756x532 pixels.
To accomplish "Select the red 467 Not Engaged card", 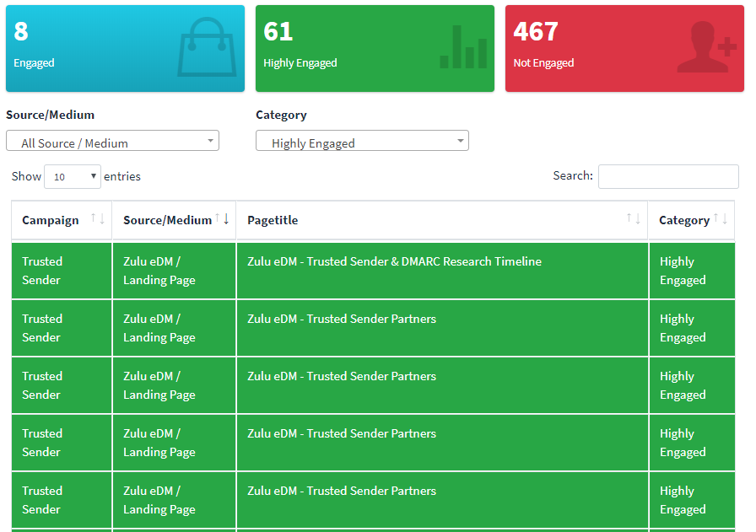I will pos(624,48).
